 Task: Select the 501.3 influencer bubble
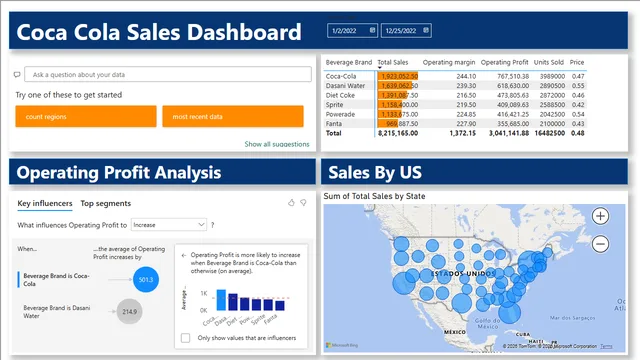146,280
